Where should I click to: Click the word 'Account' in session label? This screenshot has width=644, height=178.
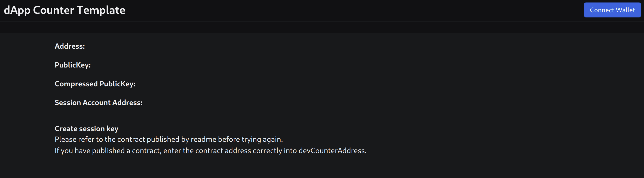(97, 103)
